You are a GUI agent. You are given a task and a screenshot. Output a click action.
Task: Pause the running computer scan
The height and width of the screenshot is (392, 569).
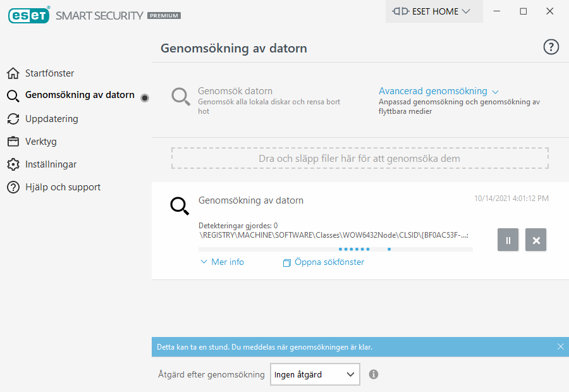508,240
